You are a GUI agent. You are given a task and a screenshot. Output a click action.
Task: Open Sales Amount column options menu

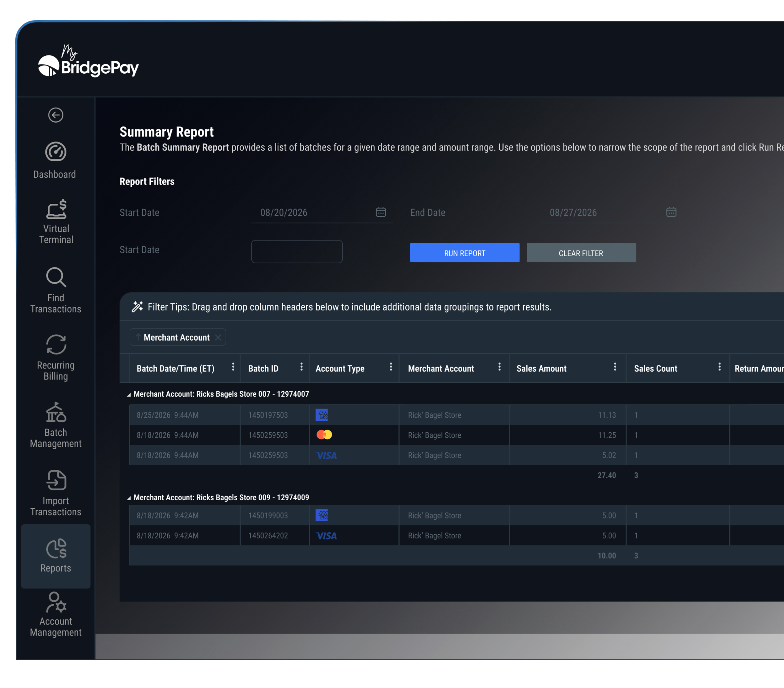pos(615,367)
